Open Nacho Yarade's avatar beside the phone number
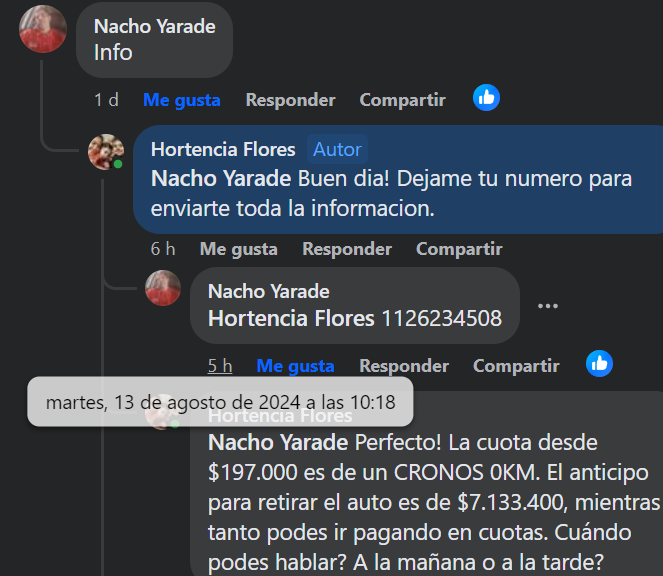 click(163, 288)
